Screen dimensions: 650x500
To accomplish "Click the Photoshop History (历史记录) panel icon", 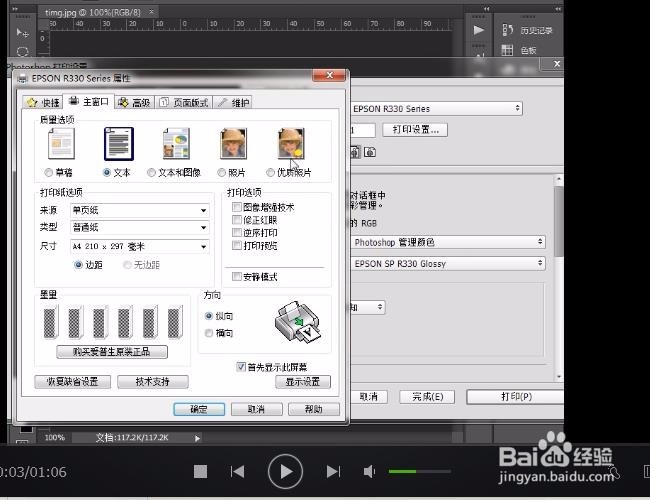I will (508, 30).
